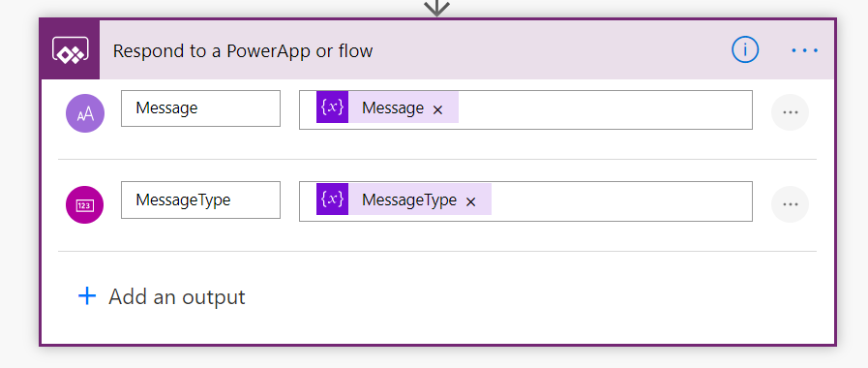Select the Respond to a PowerApp title
This screenshot has height=368, width=868.
243,51
